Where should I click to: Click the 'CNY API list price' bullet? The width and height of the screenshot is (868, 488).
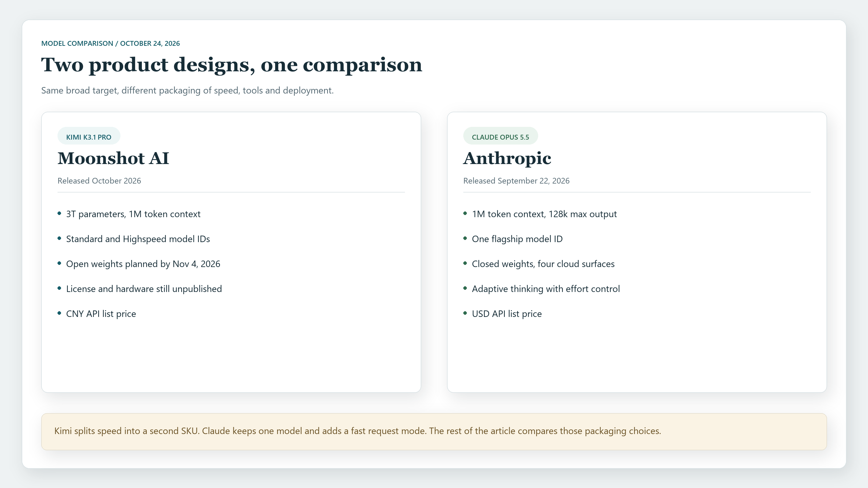tap(101, 314)
